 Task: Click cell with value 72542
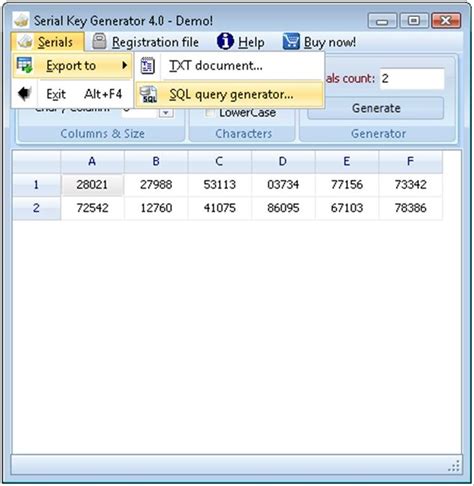click(92, 208)
